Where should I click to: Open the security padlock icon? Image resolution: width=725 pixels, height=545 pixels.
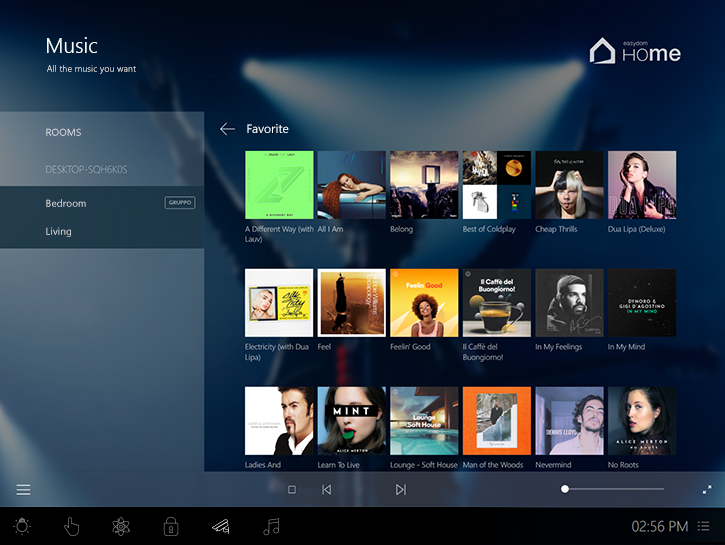coord(171,527)
